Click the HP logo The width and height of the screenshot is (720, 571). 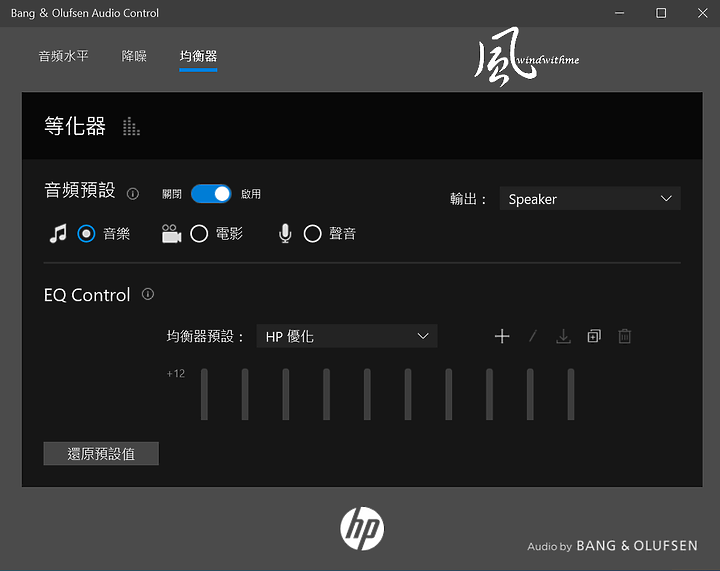pyautogui.click(x=362, y=528)
